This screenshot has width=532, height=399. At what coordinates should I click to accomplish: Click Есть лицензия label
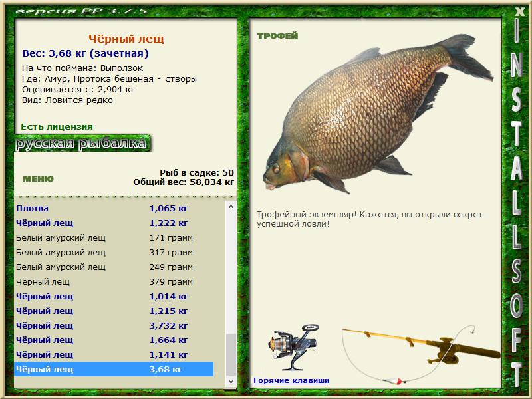(57, 126)
